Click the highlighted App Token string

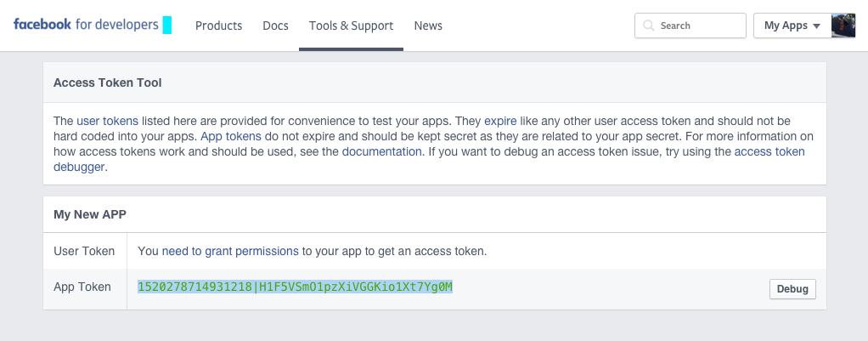295,287
